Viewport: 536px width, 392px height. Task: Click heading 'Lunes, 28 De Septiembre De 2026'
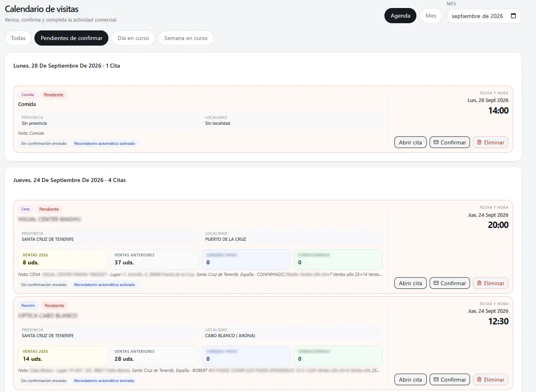[58, 66]
